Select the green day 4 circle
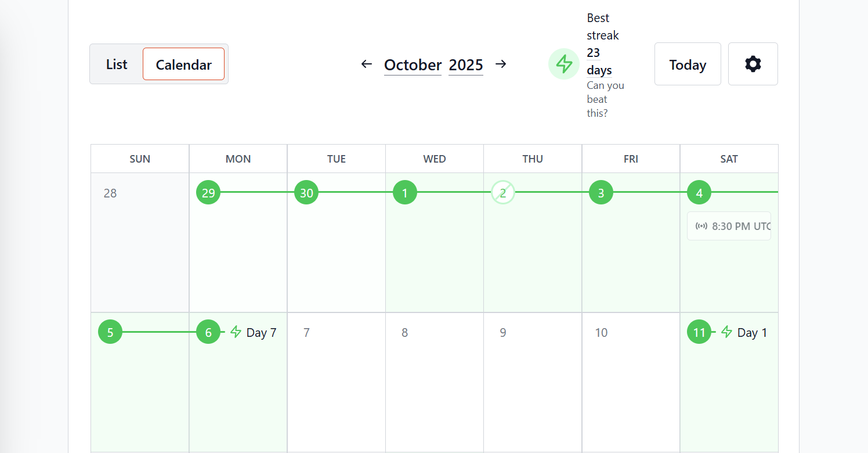Screen dimensions: 868x453 699,193
